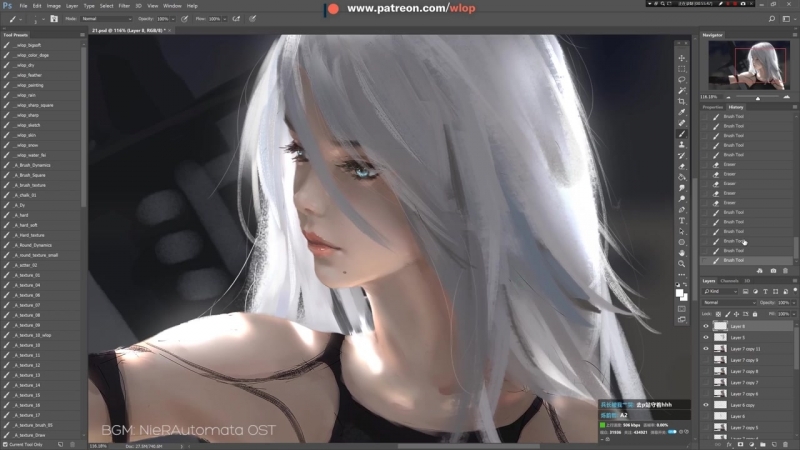
Task: Open the brush settings panel icon
Action: (x=54, y=19)
